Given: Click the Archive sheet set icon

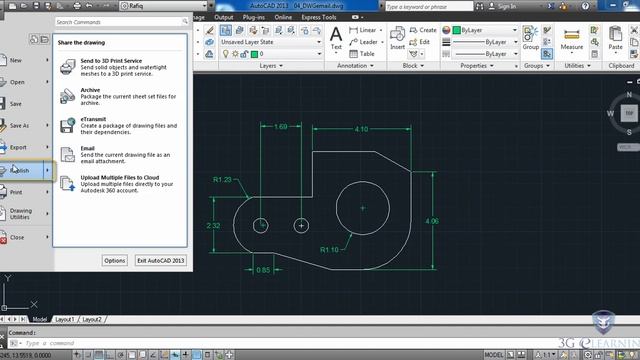Looking at the screenshot, I should tap(67, 96).
